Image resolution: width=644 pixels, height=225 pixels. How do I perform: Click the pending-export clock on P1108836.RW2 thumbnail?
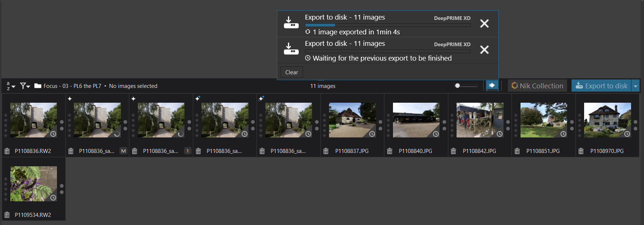(53, 134)
